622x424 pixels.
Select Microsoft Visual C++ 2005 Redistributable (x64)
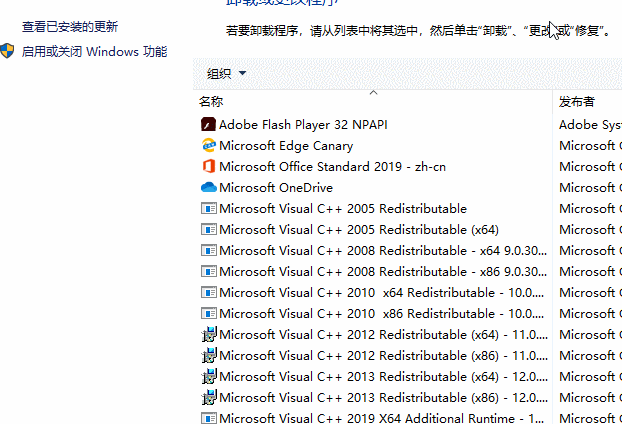click(359, 230)
